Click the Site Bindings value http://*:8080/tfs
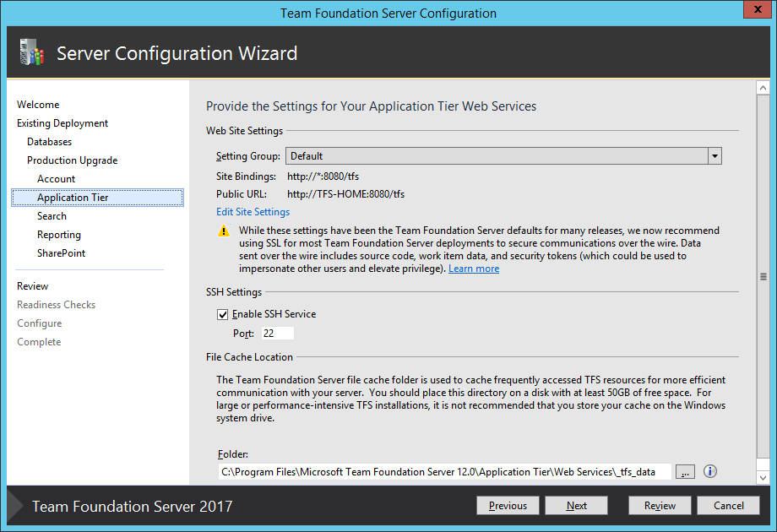 coord(323,176)
